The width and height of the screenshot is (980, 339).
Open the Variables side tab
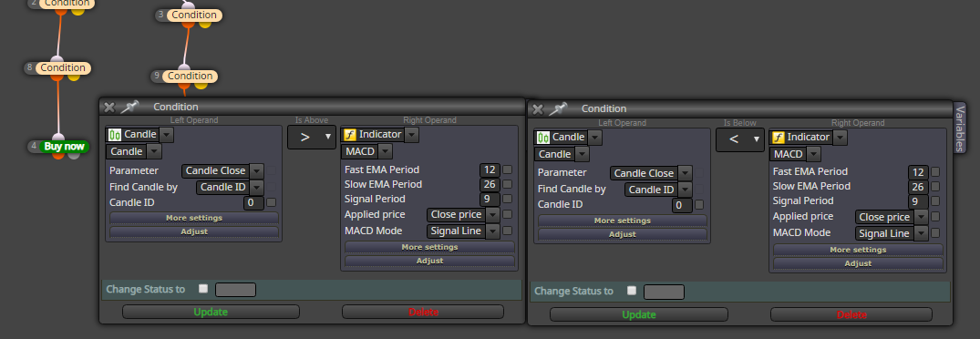click(959, 128)
